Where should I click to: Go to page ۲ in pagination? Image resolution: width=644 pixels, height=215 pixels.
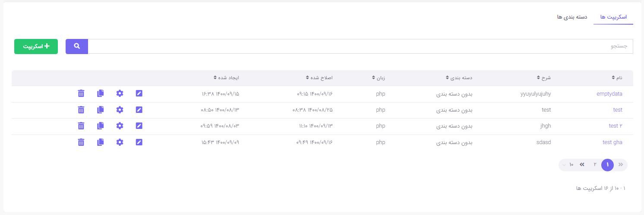click(x=595, y=165)
